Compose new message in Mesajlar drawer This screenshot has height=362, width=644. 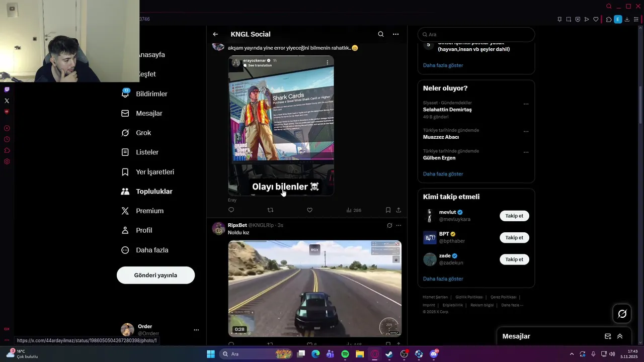point(608,336)
